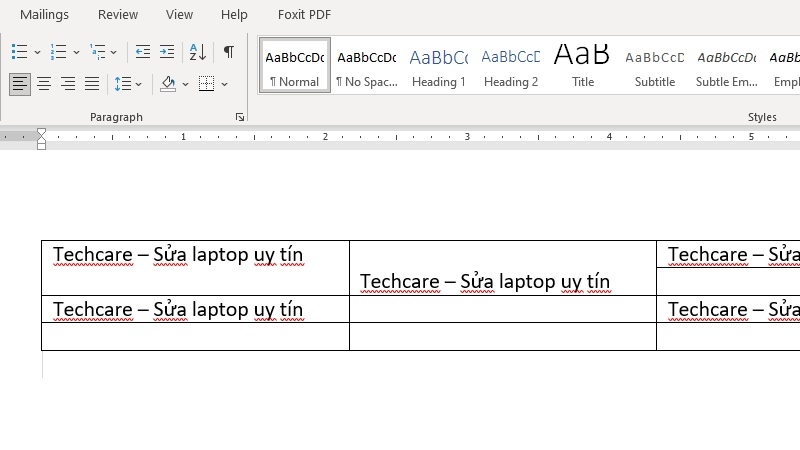The height and width of the screenshot is (450, 800).
Task: Open the Mailings tab
Action: (44, 15)
